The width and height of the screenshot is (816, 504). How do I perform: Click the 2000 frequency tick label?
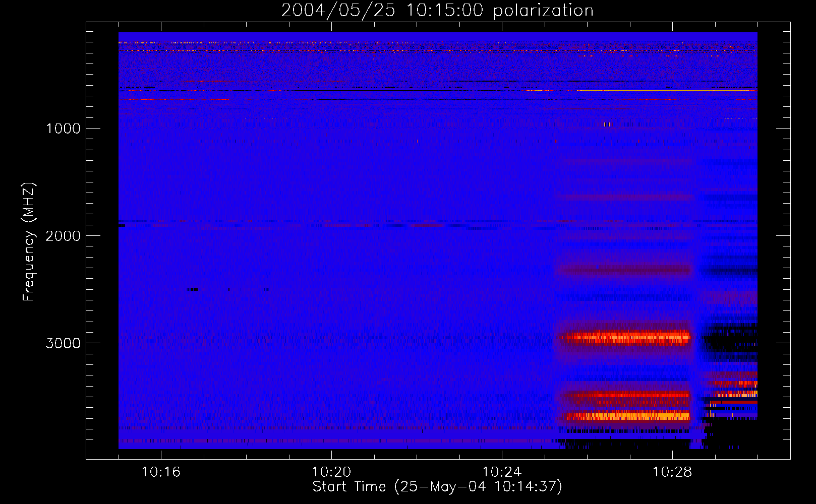(63, 236)
